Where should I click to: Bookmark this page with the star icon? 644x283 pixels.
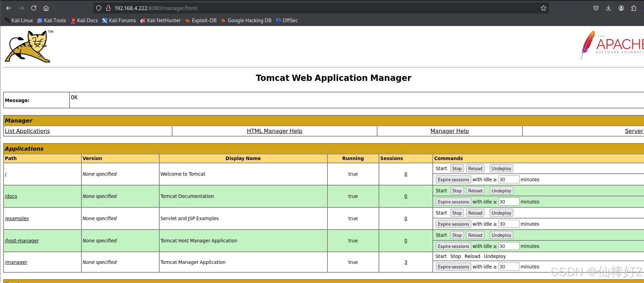coord(544,8)
